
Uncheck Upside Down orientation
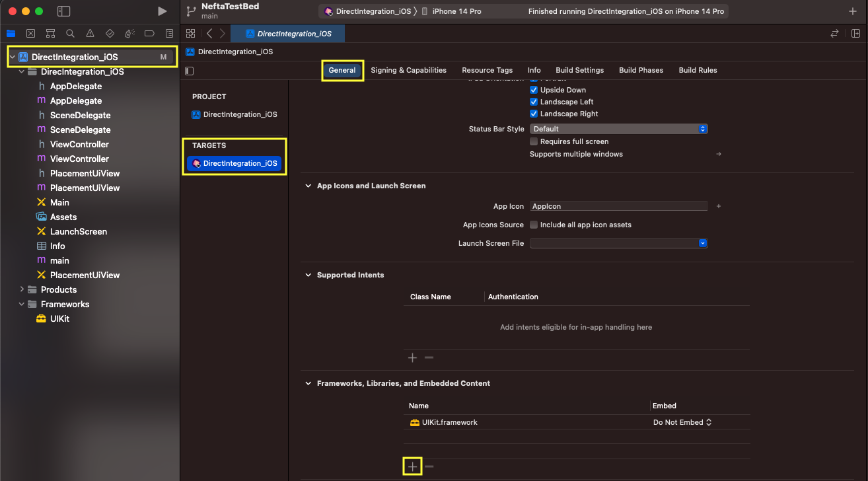[x=534, y=90]
